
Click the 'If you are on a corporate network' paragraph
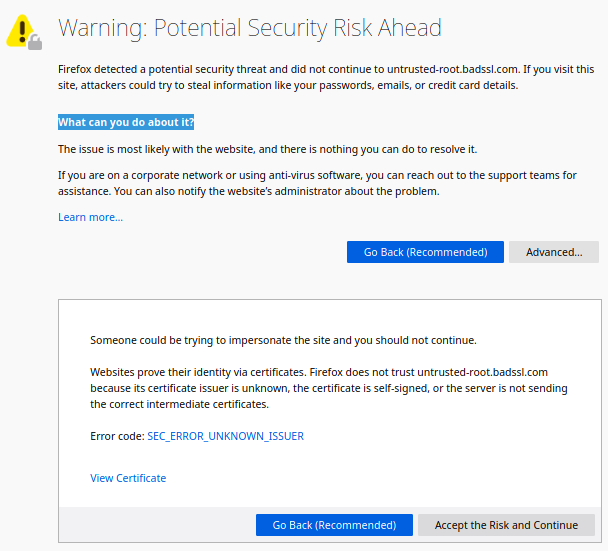317,183
